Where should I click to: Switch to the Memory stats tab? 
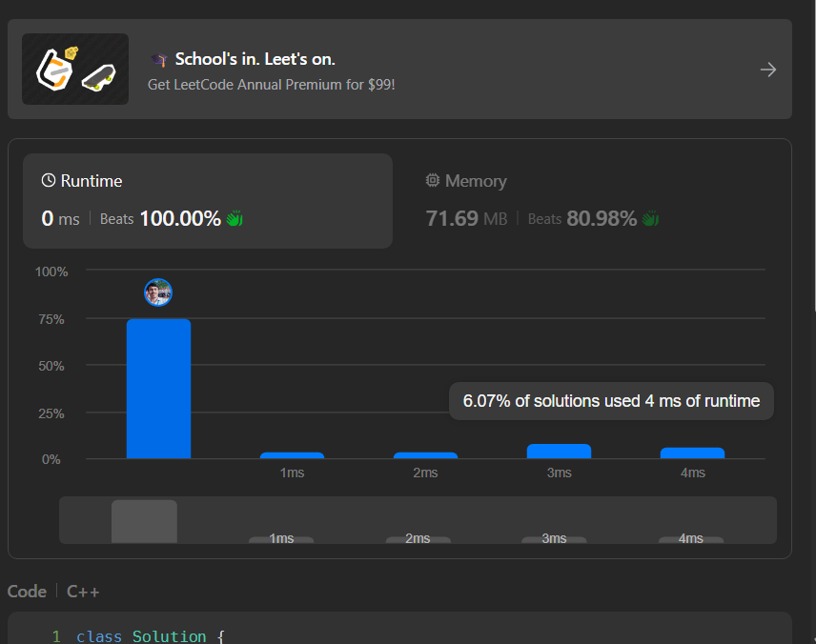(591, 201)
